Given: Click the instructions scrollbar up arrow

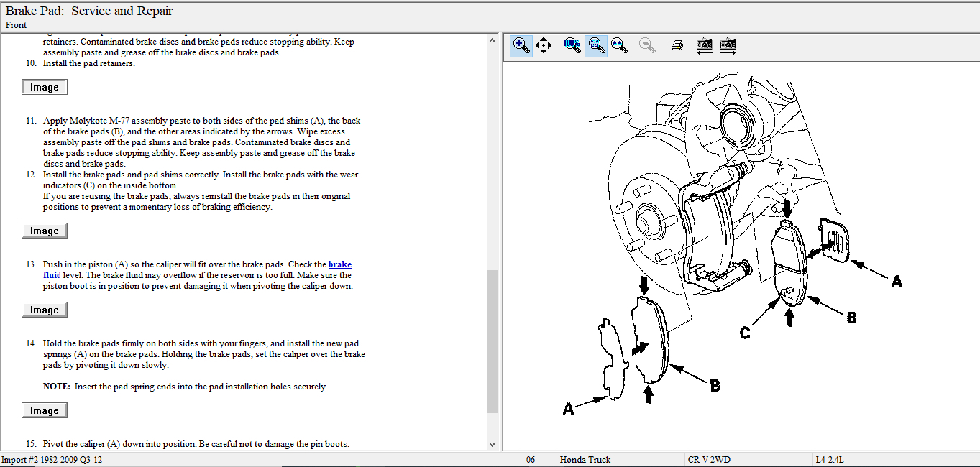Looking at the screenshot, I should coord(492,41).
